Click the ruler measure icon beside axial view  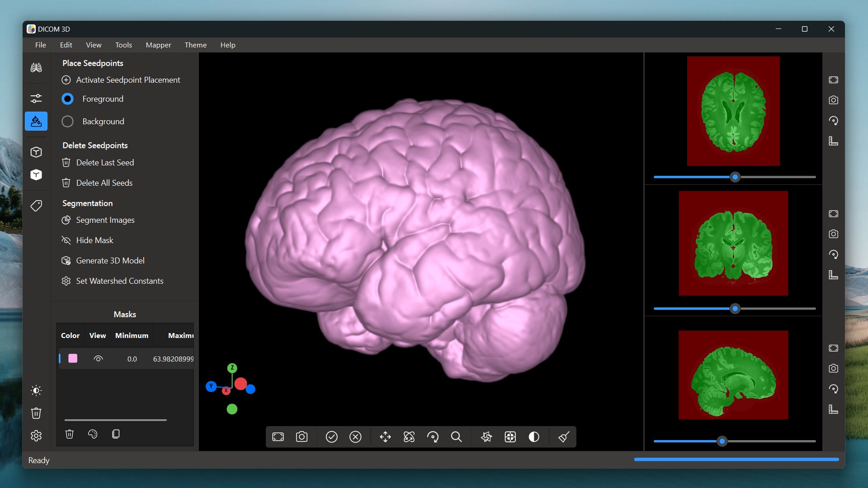click(833, 141)
